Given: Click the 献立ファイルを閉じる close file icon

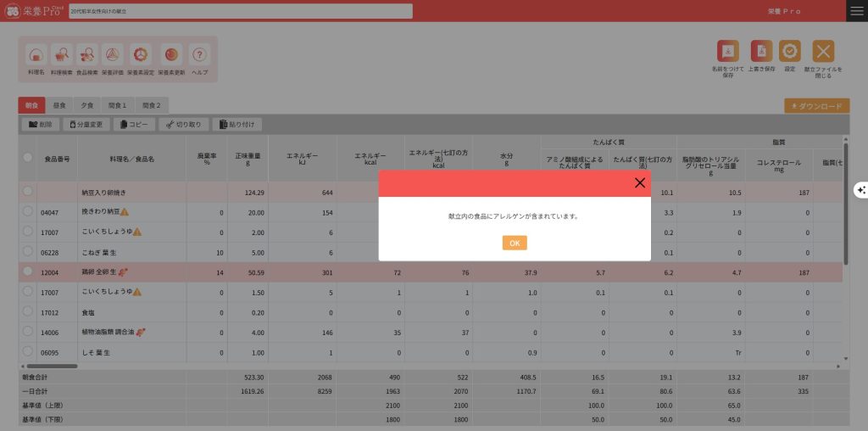Looking at the screenshot, I should pos(823,51).
